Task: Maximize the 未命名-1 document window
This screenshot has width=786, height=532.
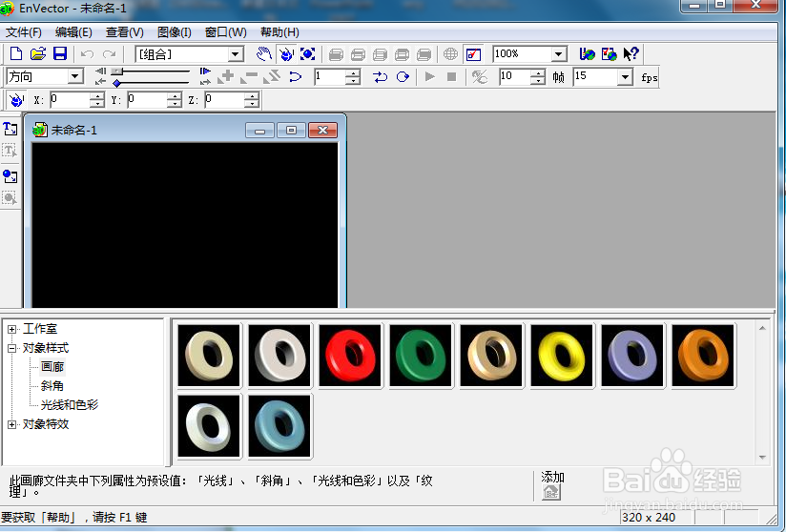Action: [291, 131]
